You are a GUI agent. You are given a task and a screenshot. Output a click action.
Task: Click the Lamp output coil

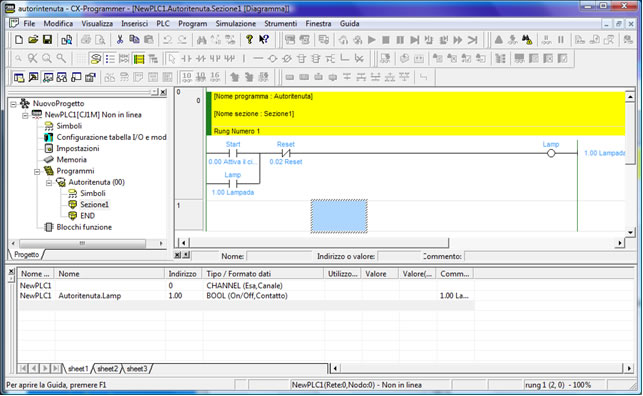[551, 153]
